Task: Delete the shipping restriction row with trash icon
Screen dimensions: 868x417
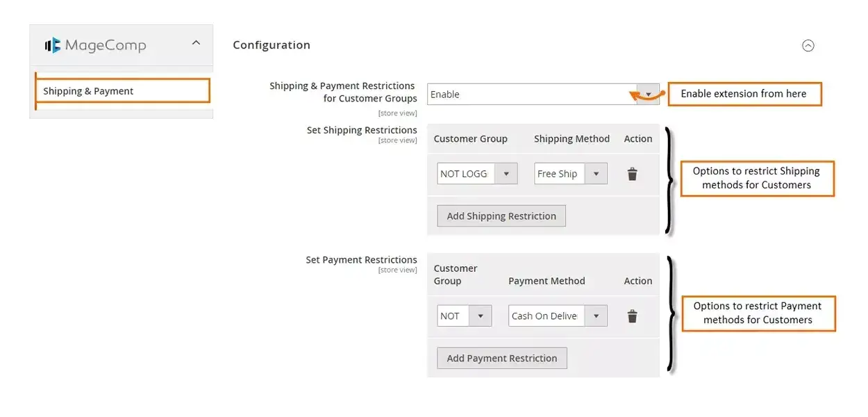Action: pos(632,174)
